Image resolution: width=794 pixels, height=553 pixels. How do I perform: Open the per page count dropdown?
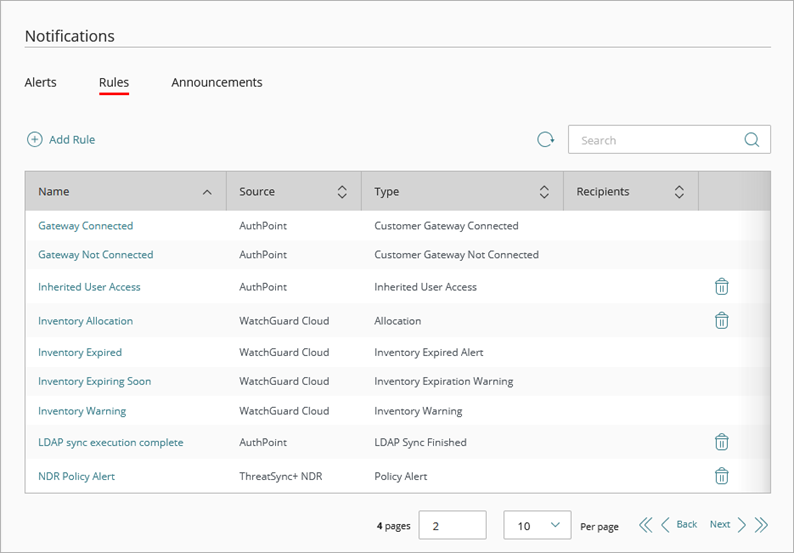pos(537,525)
